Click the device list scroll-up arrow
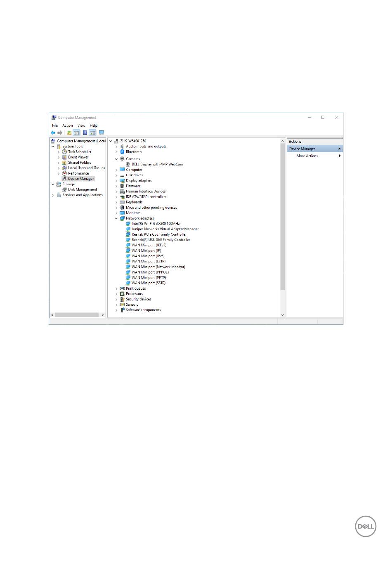The height and width of the screenshot is (567, 392). tap(283, 141)
